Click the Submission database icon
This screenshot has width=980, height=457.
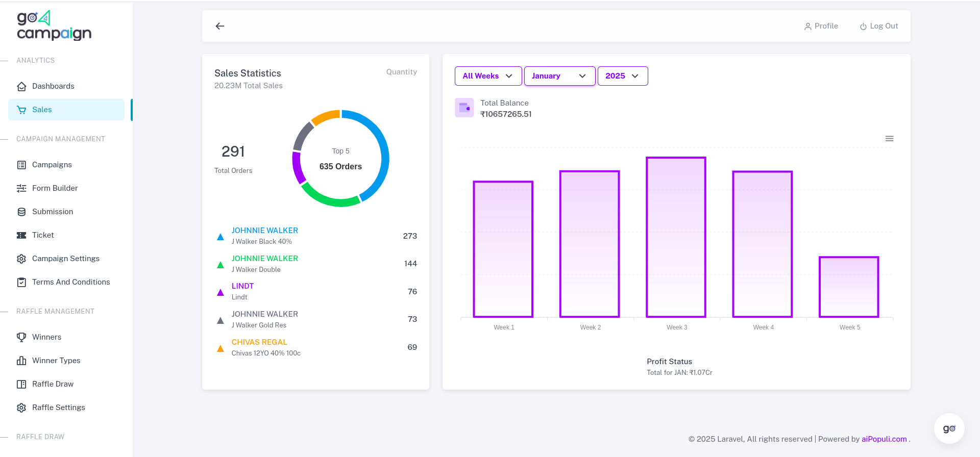pyautogui.click(x=21, y=212)
